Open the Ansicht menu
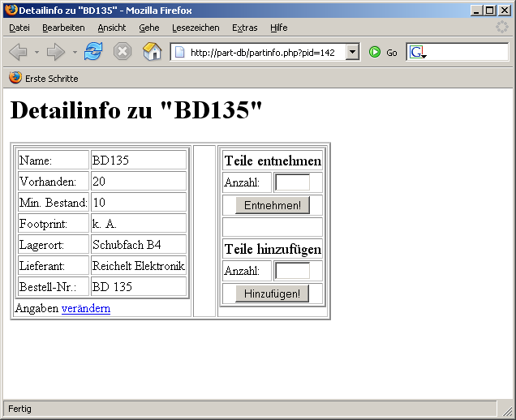516x420 pixels. [x=112, y=28]
